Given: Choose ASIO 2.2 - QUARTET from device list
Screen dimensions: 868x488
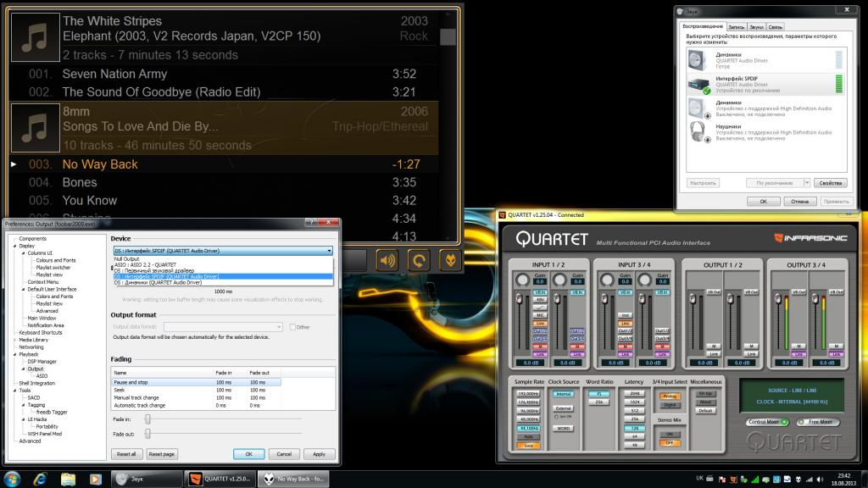Looking at the screenshot, I should 145,264.
